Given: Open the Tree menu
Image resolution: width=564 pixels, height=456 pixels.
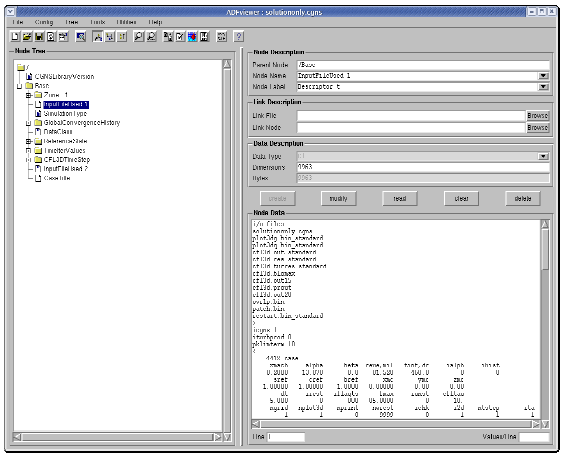Looking at the screenshot, I should point(72,22).
